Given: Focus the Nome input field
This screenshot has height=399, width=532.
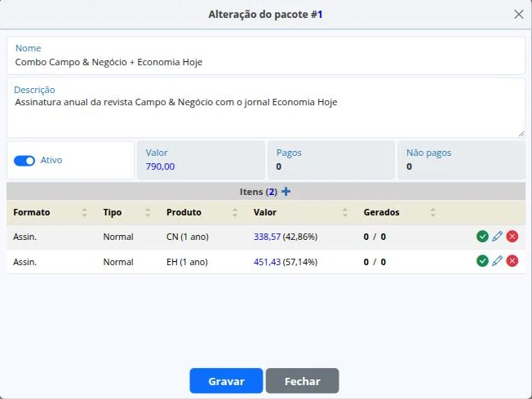Looking at the screenshot, I should 266,55.
